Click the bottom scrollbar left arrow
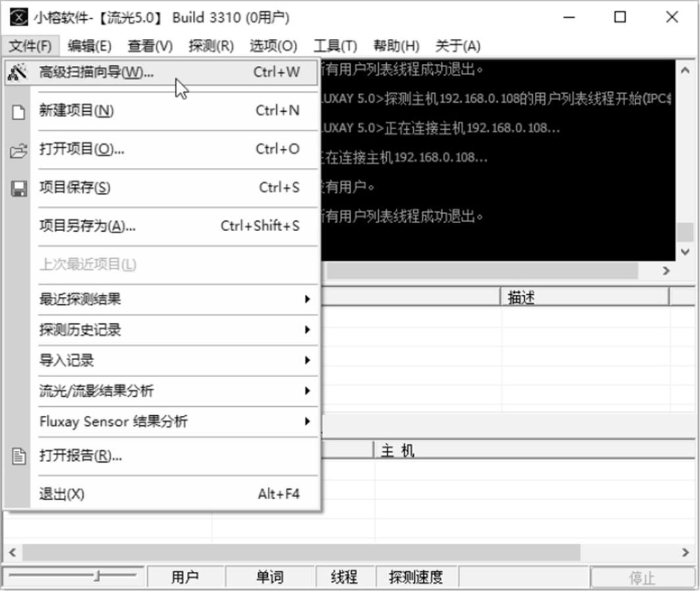This screenshot has height=591, width=700. click(12, 552)
